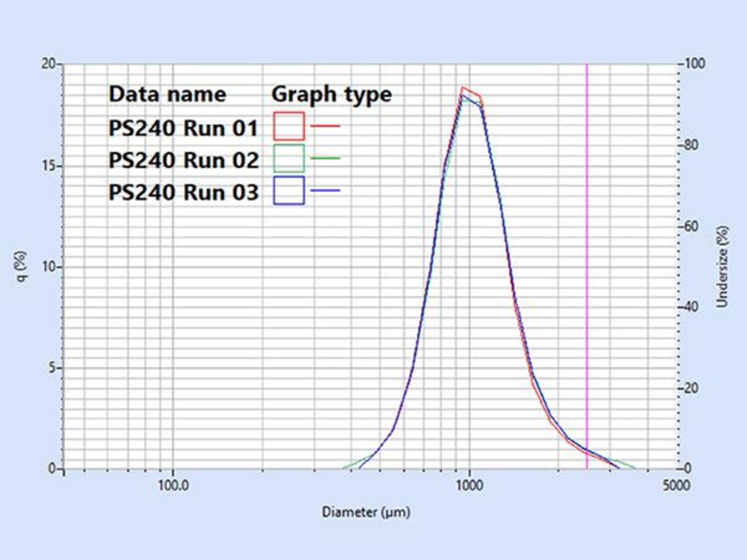This screenshot has width=747, height=560.
Task: Click the blue square swatch for Run 03
Action: [x=288, y=191]
